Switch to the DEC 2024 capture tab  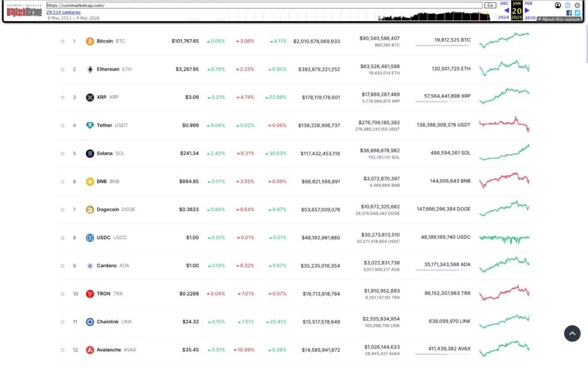pos(504,9)
